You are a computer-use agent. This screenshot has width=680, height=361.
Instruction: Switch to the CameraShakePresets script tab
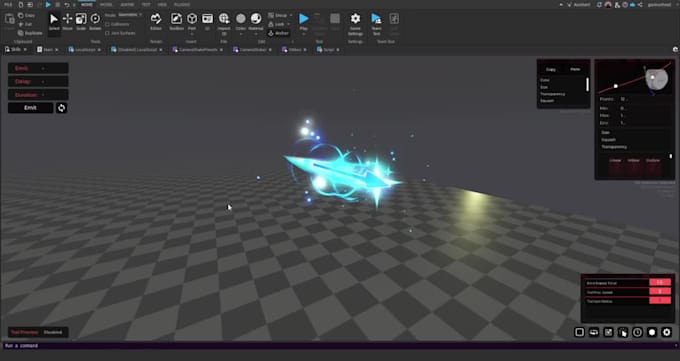197,50
